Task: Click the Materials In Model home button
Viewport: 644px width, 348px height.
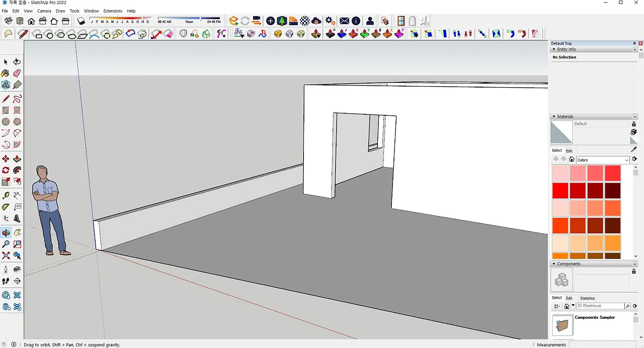Action: (572, 159)
